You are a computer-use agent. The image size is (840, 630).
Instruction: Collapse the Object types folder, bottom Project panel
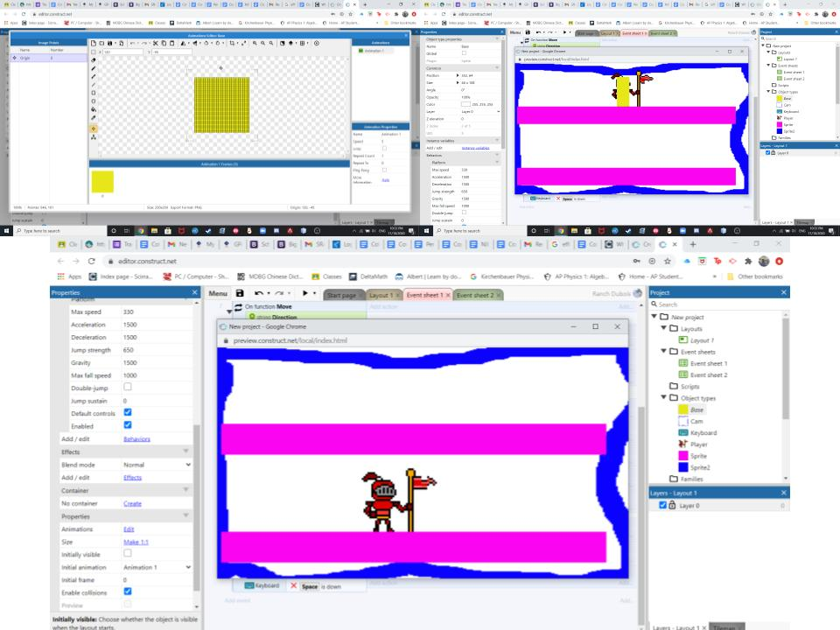point(664,397)
